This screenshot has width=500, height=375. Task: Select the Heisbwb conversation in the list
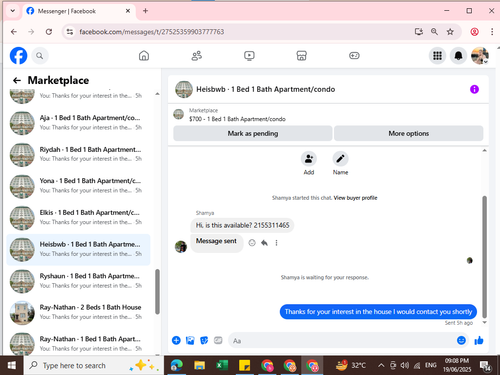pyautogui.click(x=78, y=249)
